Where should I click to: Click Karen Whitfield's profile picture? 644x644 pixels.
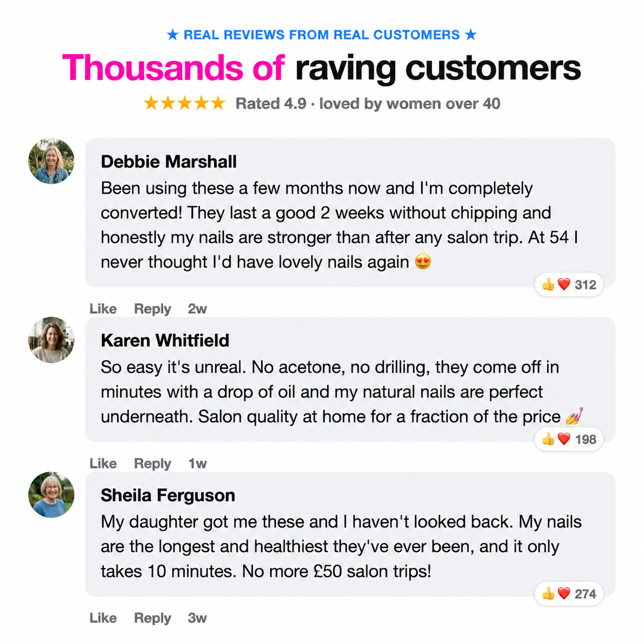[x=52, y=340]
